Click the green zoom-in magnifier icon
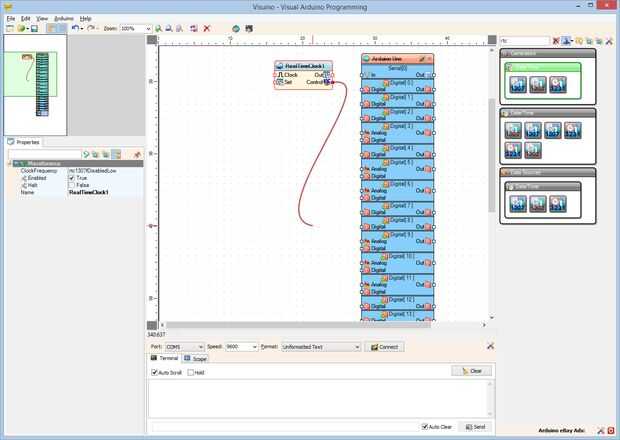Screen dimensions: 620x440 pyautogui.click(x=158, y=28)
